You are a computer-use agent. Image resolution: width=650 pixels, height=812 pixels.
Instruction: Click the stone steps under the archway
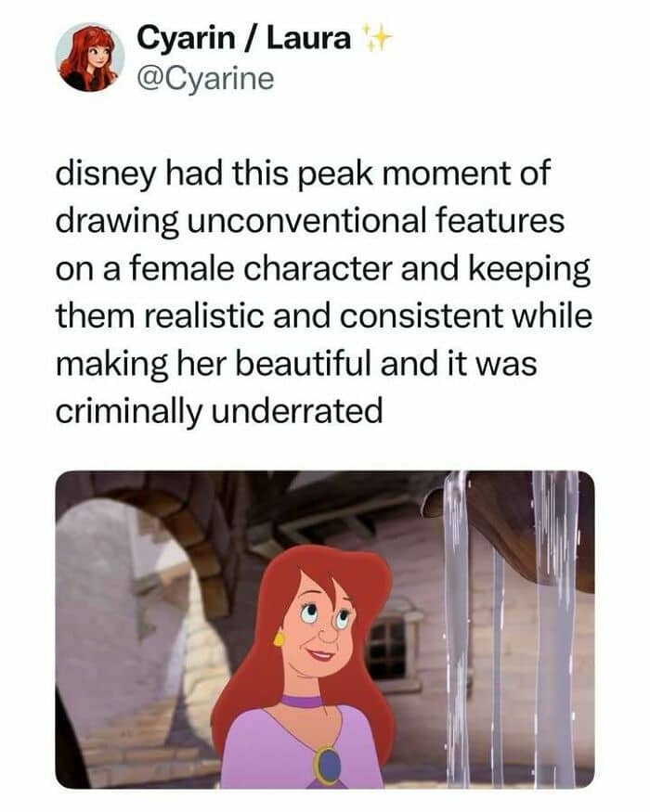(140, 735)
